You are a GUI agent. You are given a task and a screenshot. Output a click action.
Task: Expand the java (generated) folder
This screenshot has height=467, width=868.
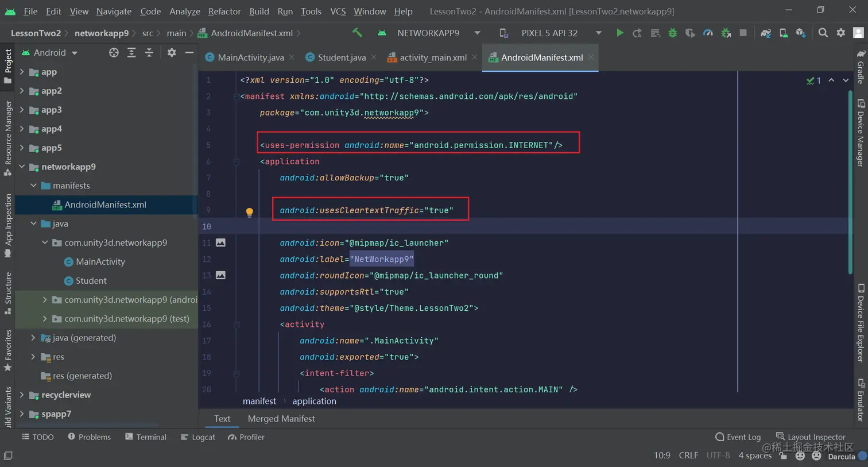tap(33, 338)
